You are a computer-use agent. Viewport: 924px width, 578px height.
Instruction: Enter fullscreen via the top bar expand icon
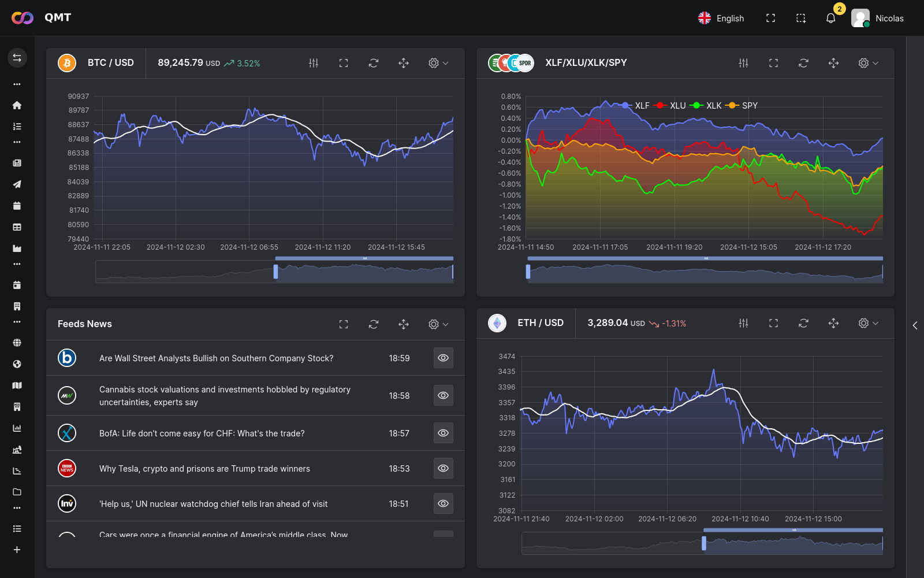(770, 18)
